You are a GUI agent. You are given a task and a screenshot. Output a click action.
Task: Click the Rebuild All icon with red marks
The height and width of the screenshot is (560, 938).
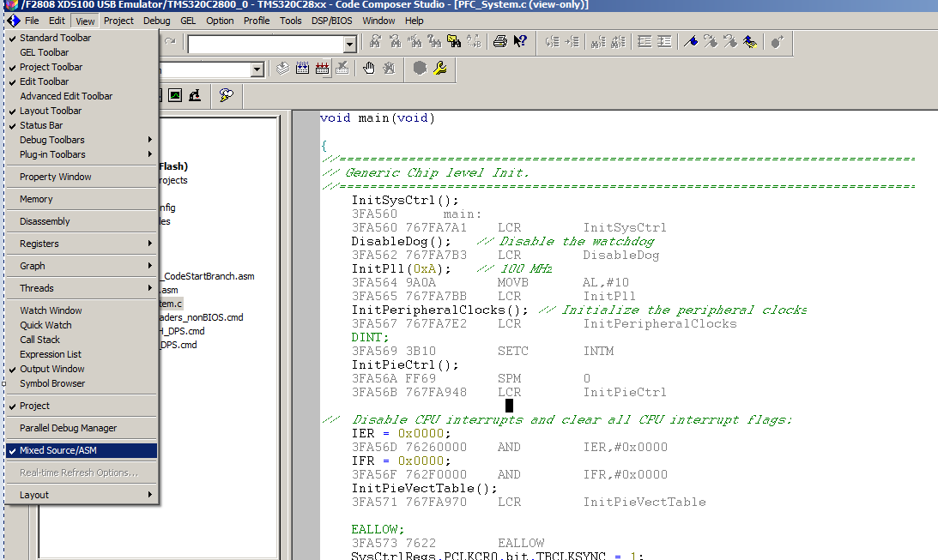coord(323,69)
